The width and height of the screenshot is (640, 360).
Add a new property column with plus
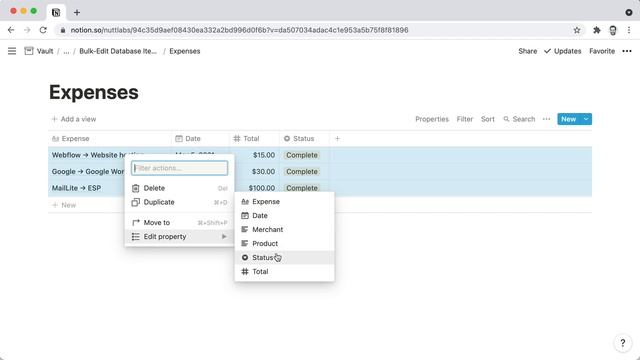click(337, 139)
